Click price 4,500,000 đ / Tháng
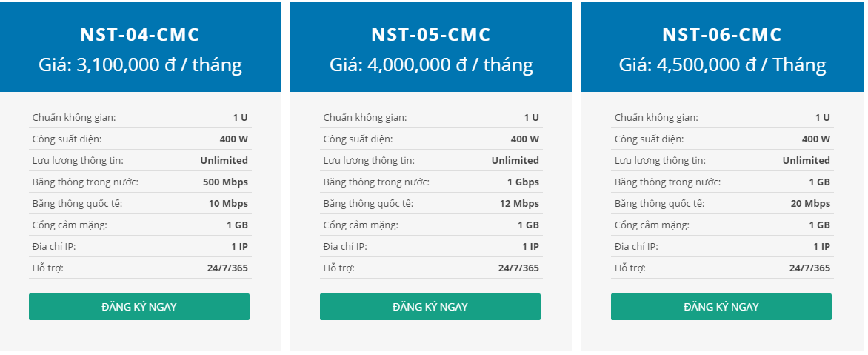Screen dimensions: 868x355 click(x=722, y=65)
